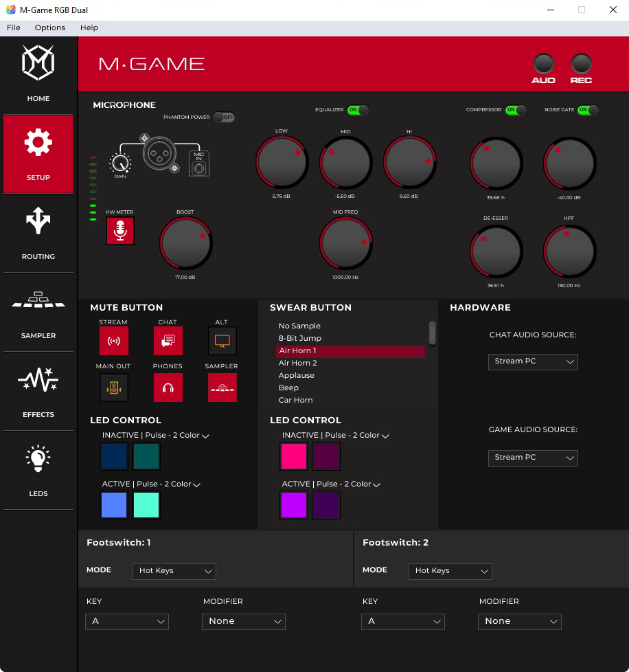629x672 pixels.
Task: Click the XLR connector graphic
Action: 159,153
